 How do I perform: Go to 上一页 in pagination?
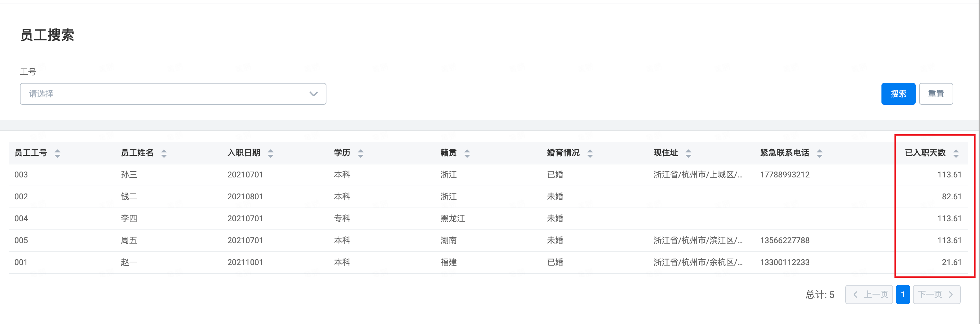tap(869, 294)
